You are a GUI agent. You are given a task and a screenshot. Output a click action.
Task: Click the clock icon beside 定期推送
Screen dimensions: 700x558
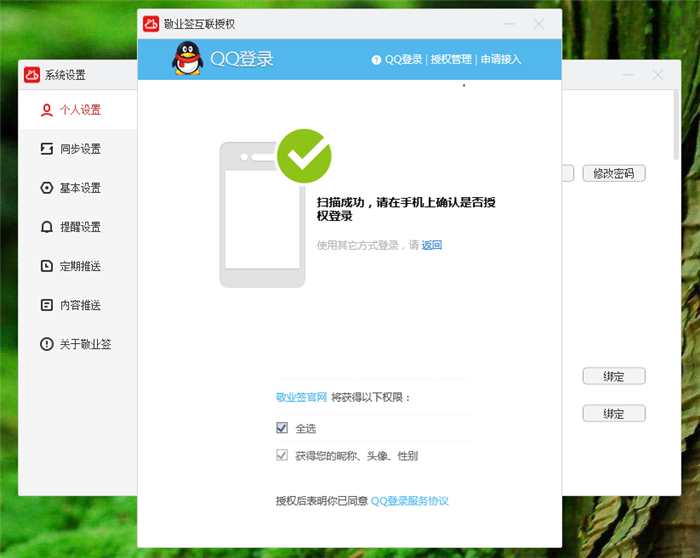point(46,266)
